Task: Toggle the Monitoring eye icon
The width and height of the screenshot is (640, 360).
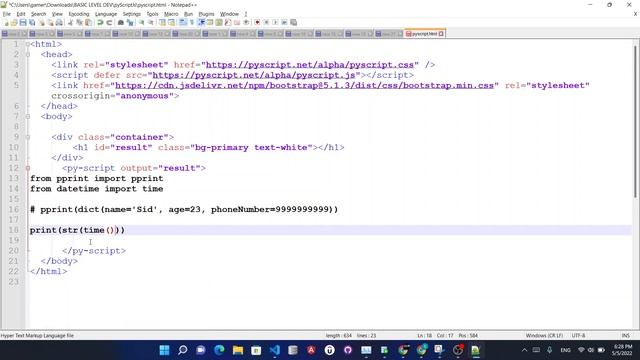Action: point(247,22)
